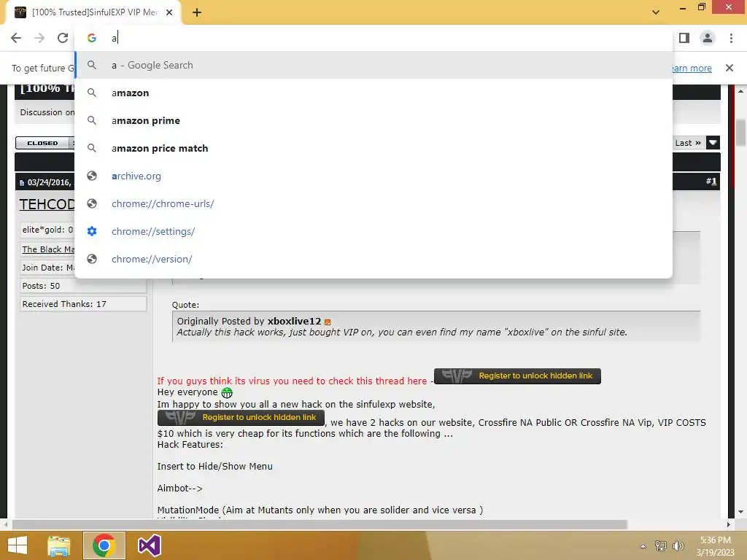
Task: Open the volume speaker tray icon
Action: pos(678,546)
